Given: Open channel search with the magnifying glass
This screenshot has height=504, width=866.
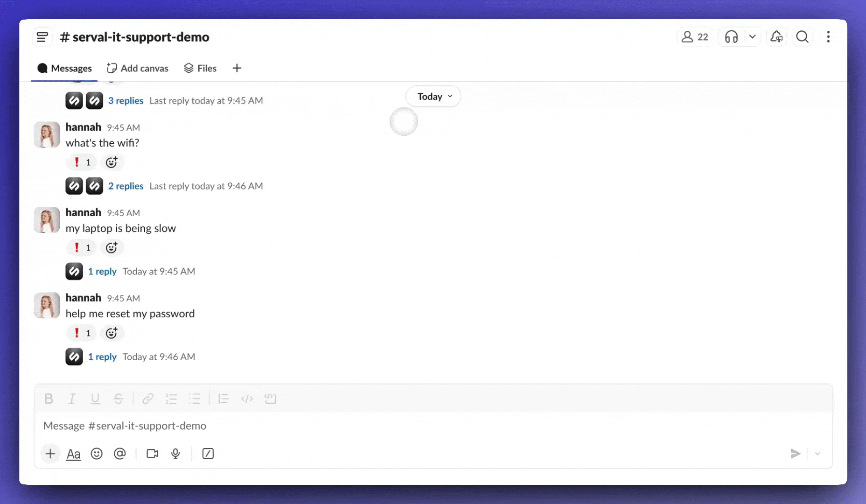Looking at the screenshot, I should point(802,36).
